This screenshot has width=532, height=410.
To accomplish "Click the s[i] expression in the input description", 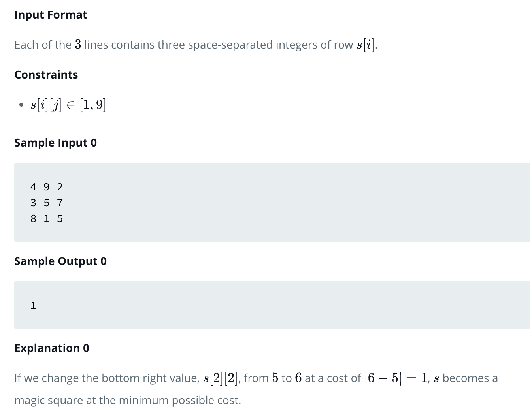I will point(365,45).
